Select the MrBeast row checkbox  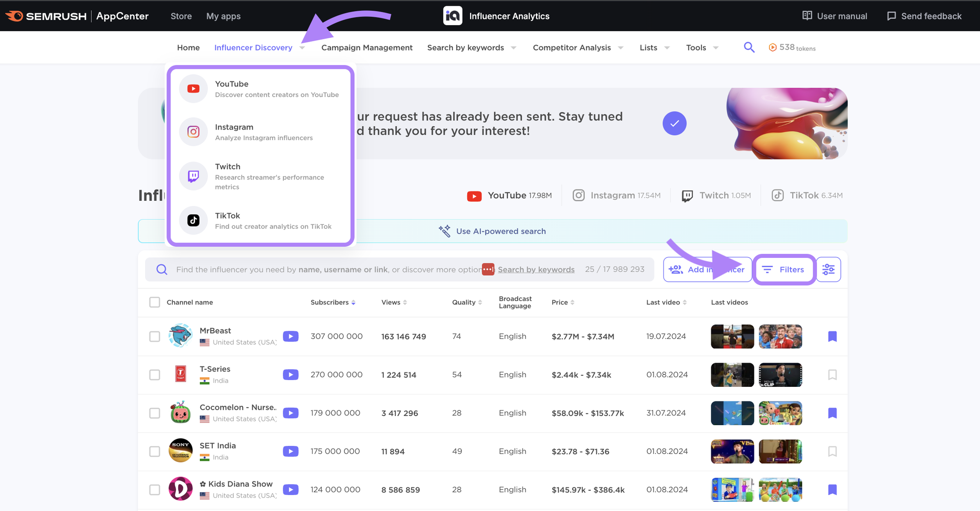(x=155, y=336)
